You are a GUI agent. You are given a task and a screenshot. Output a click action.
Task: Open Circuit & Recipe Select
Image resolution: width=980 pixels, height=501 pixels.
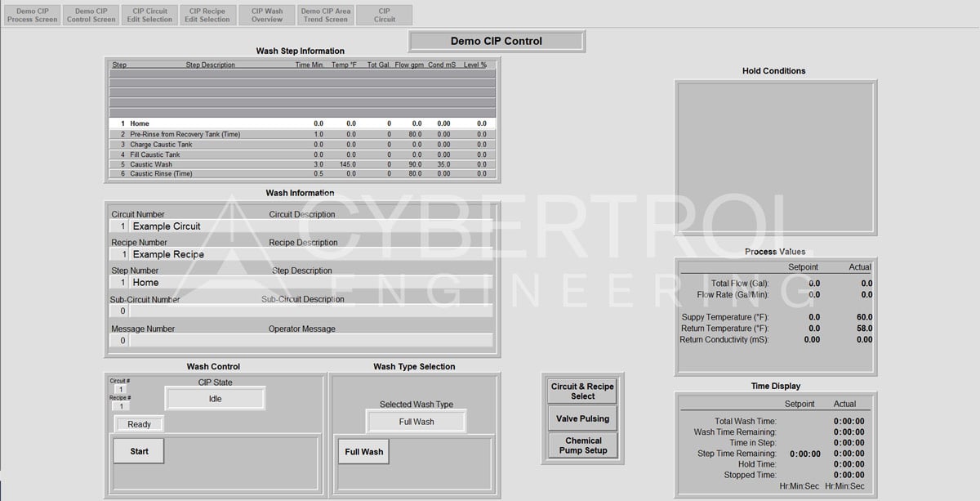[x=581, y=390]
